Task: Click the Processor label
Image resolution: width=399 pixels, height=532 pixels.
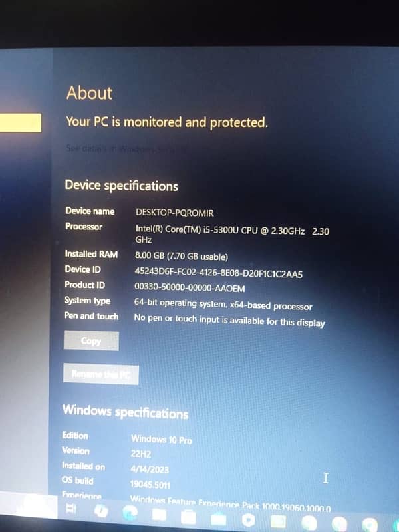Action: pyautogui.click(x=84, y=227)
